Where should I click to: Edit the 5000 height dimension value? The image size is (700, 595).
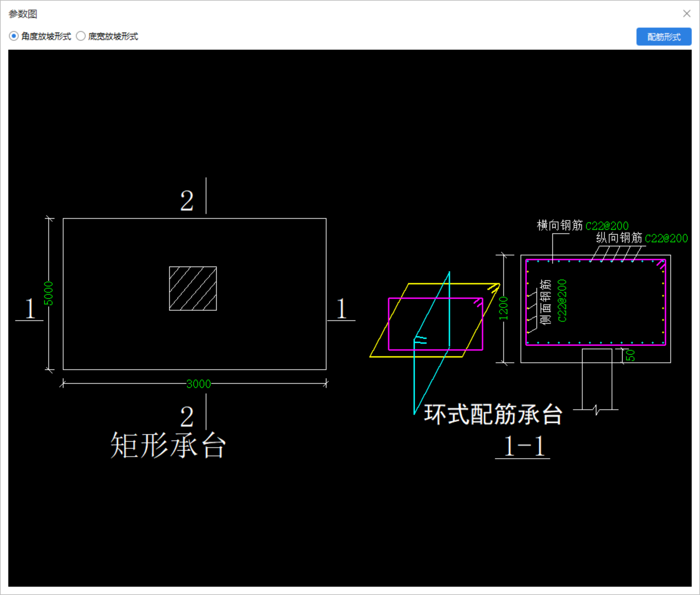(x=48, y=293)
